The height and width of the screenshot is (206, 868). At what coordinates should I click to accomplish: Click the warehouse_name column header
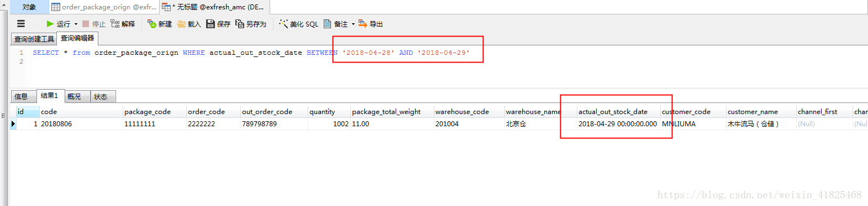541,111
